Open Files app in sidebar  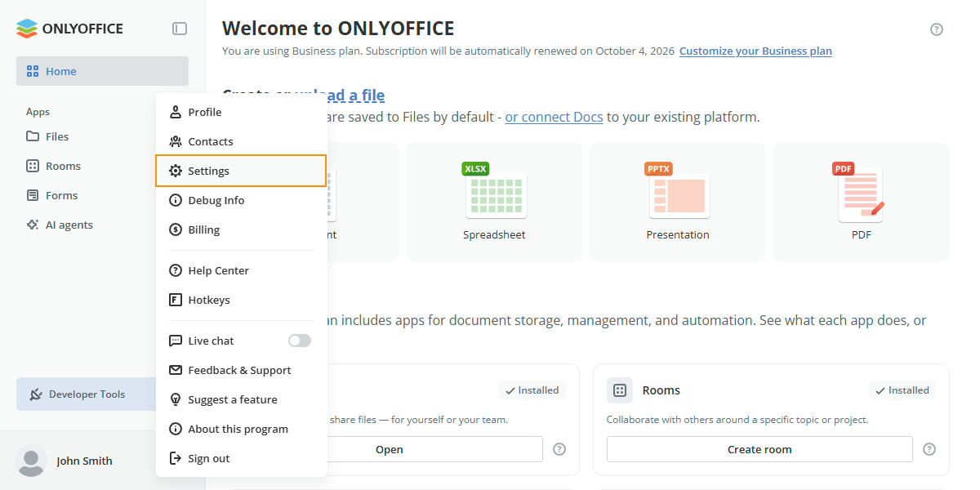[57, 136]
